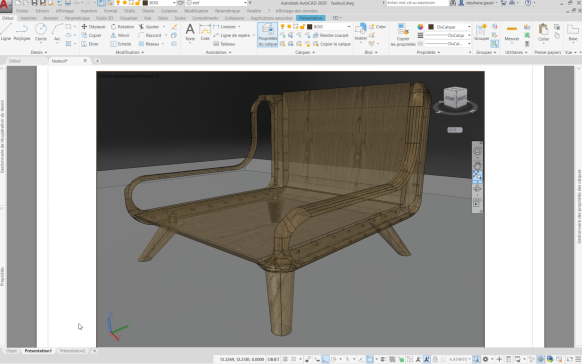Viewport: 582px width, 364px height.
Task: Activate the Pan hand in navigation bar
Action: coord(477,164)
